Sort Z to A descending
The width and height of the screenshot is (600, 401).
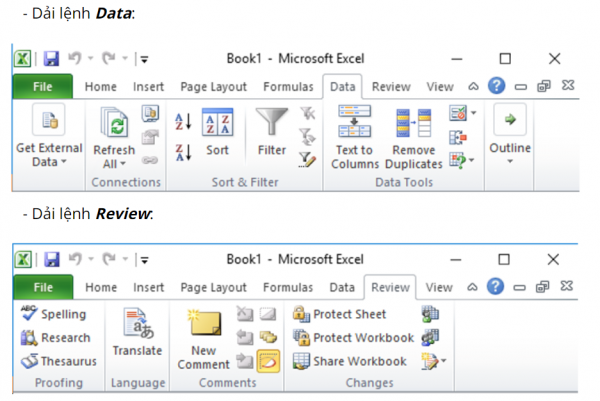(x=183, y=152)
